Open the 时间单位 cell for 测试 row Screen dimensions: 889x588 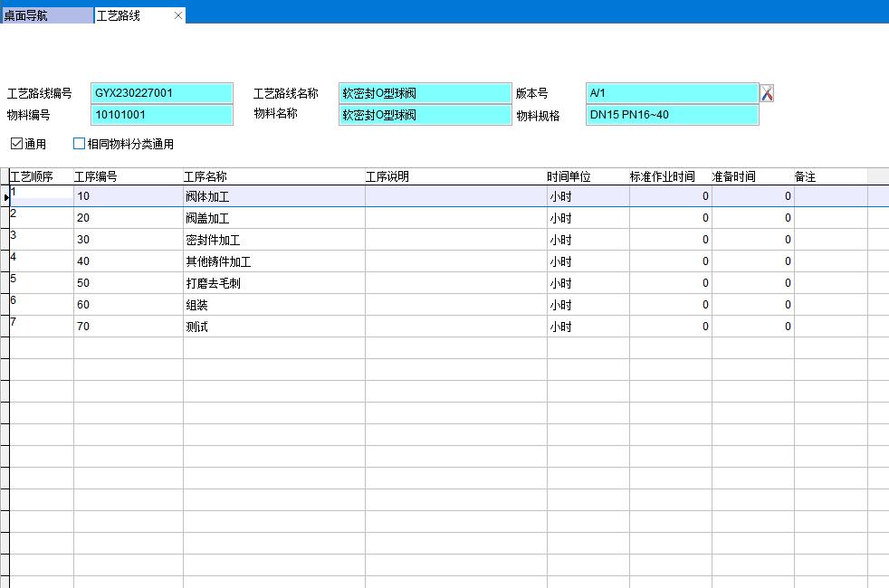point(588,327)
